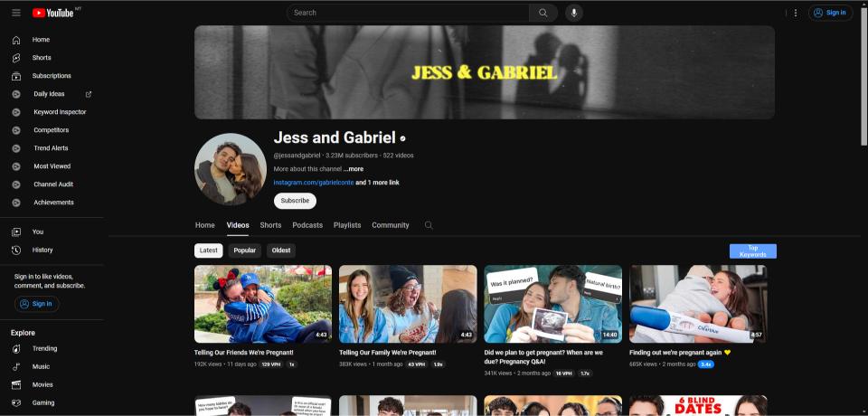The image size is (868, 416).
Task: Open the Community tab
Action: pyautogui.click(x=391, y=225)
